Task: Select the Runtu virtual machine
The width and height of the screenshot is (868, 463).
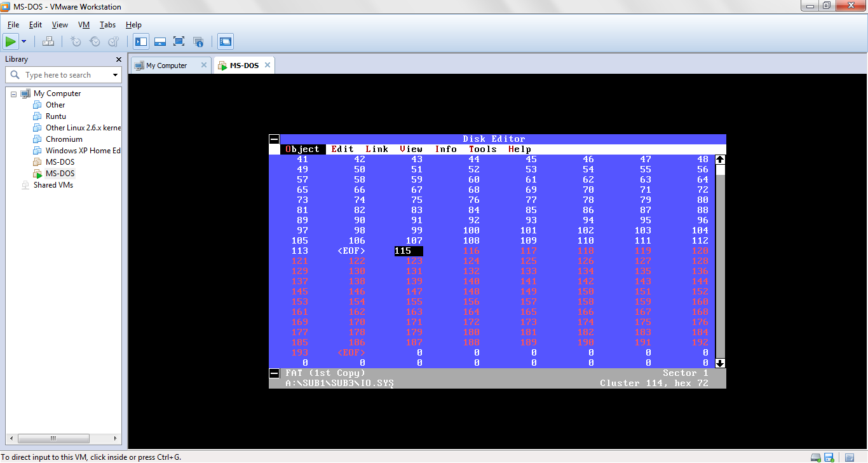Action: point(56,116)
